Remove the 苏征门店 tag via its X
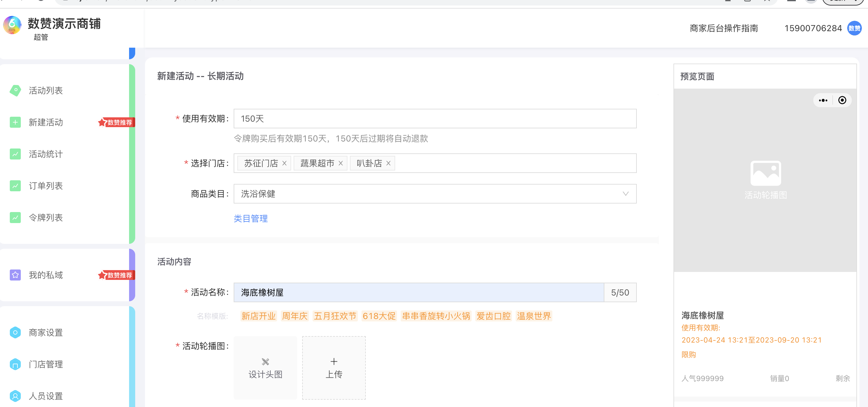Screen dimensions: 868x407 (284, 163)
